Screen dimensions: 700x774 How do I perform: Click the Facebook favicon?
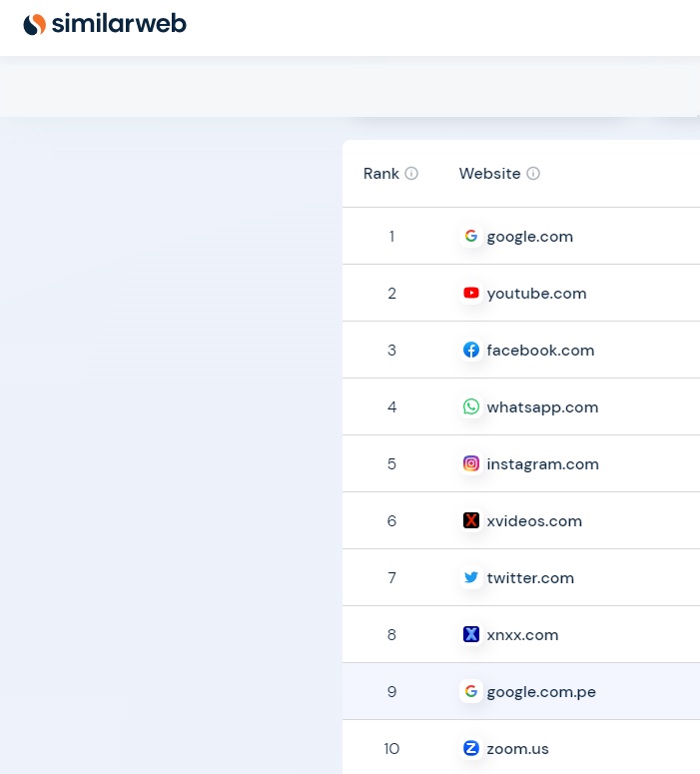[x=471, y=350]
